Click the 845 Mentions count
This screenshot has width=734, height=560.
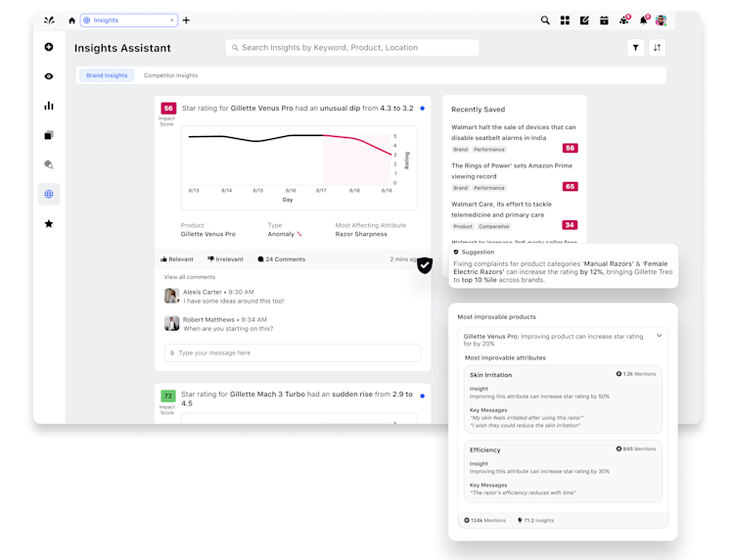(636, 449)
